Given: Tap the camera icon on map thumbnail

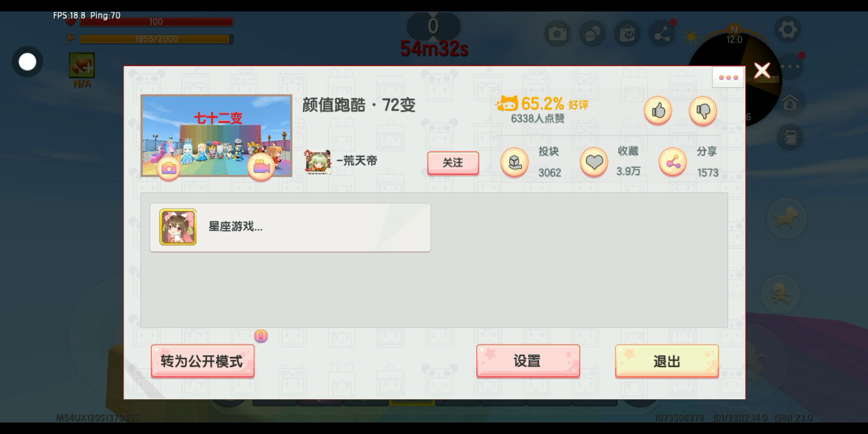Looking at the screenshot, I should [x=169, y=168].
